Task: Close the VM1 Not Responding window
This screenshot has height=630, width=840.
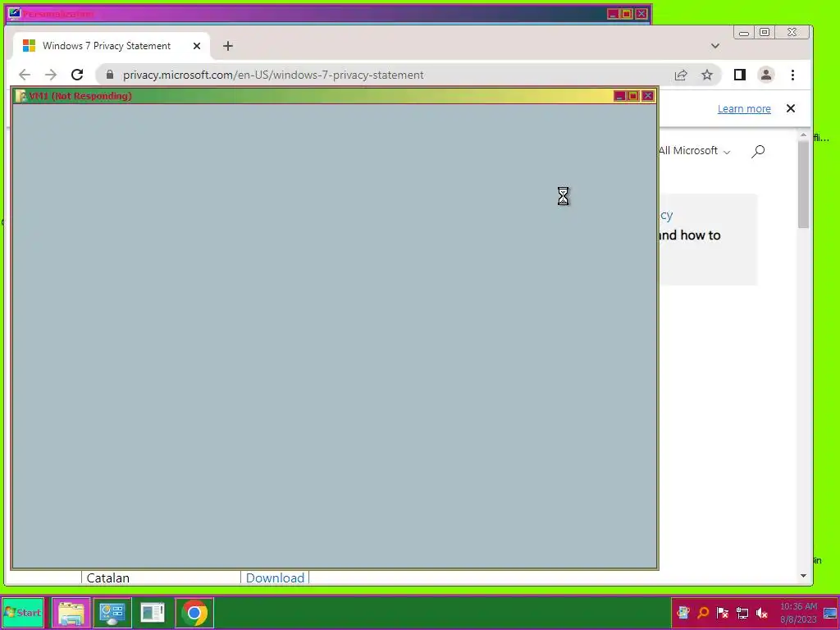Action: pyautogui.click(x=648, y=96)
